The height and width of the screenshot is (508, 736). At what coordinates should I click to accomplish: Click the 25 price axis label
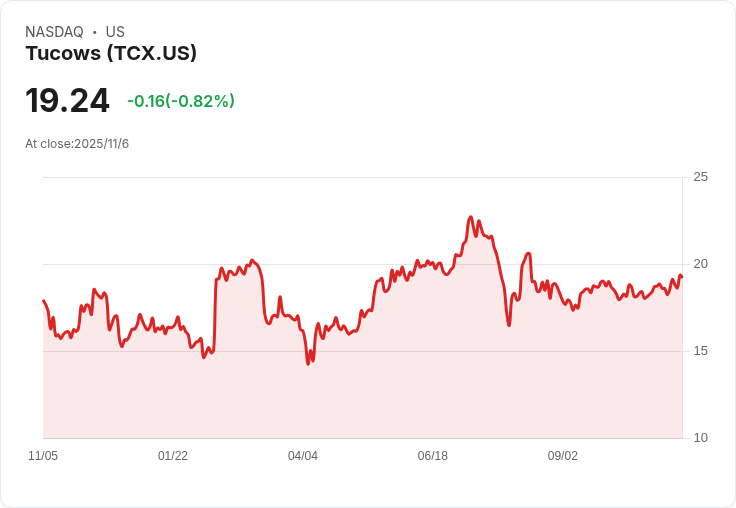700,177
